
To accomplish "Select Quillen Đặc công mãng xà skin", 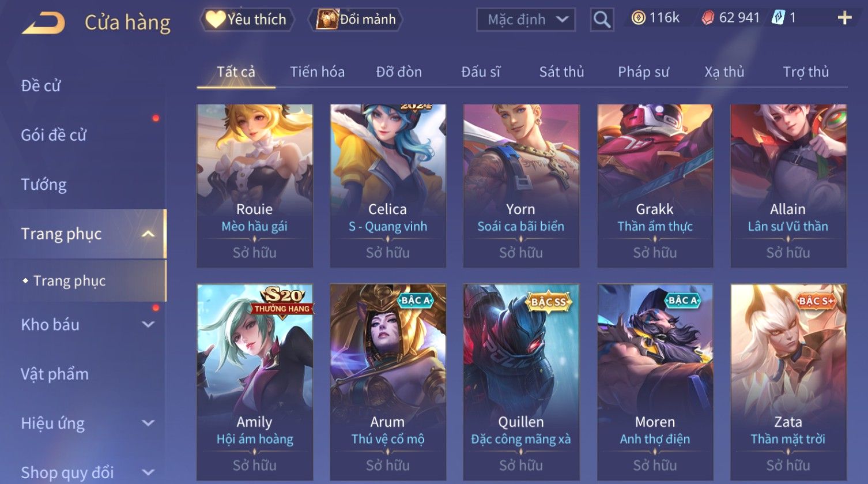I will point(520,382).
